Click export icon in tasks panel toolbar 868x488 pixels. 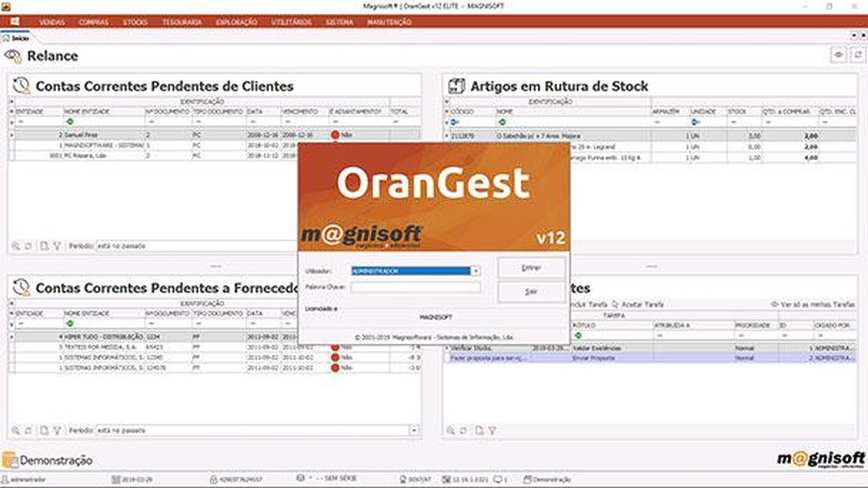point(479,431)
